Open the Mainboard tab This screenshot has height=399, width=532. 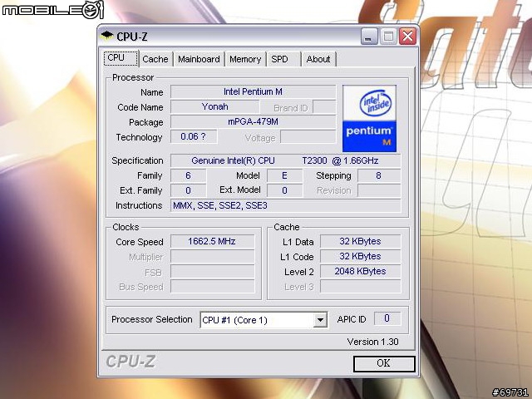coord(199,59)
